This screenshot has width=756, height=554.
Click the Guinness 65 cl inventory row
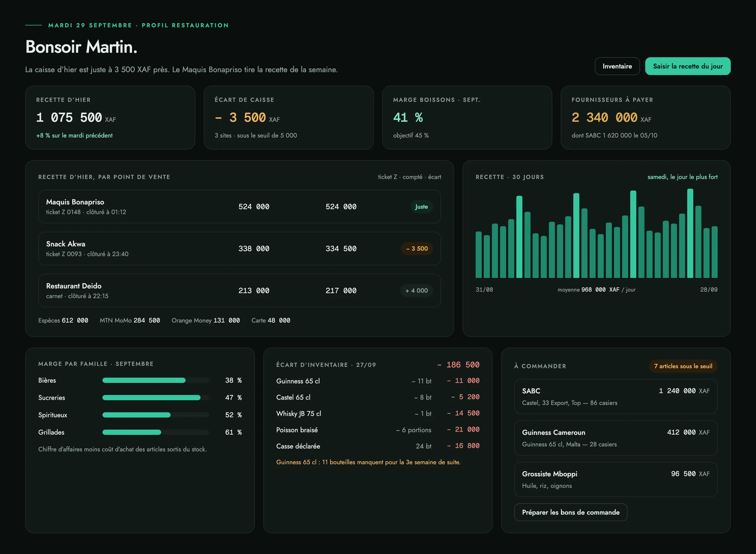point(378,381)
